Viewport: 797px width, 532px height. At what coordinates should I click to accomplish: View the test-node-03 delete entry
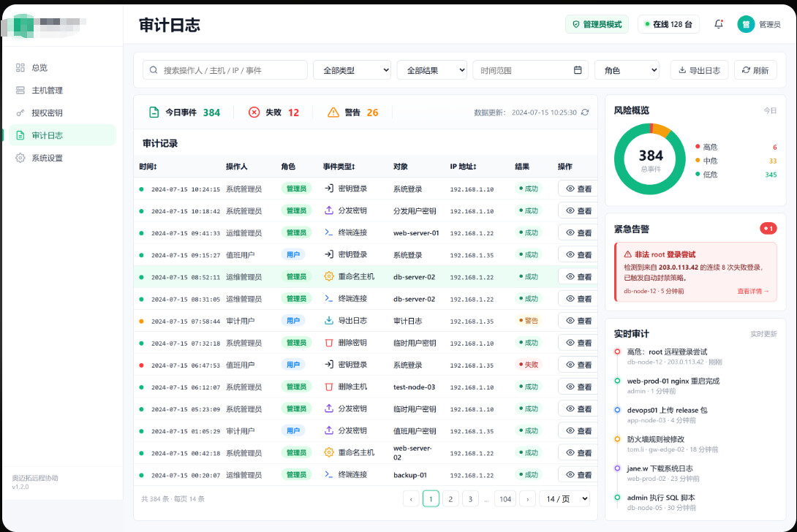[578, 387]
